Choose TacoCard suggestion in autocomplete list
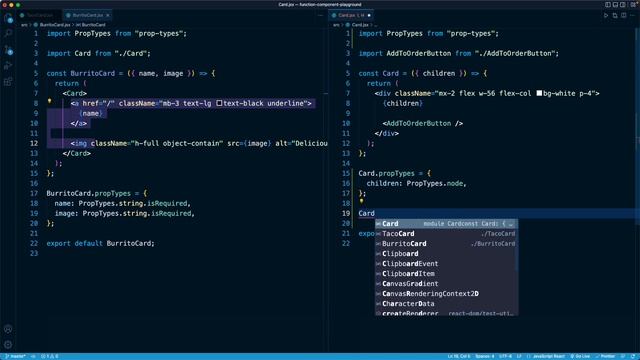The image size is (640, 360). tap(446, 233)
